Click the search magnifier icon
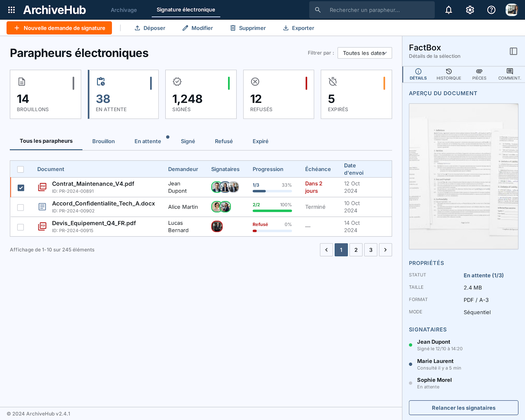 318,10
